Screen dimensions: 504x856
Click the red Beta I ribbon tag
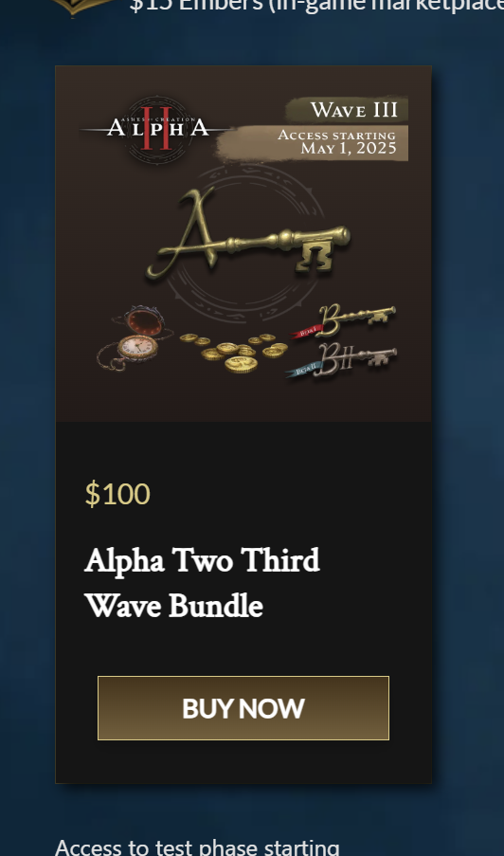(307, 331)
